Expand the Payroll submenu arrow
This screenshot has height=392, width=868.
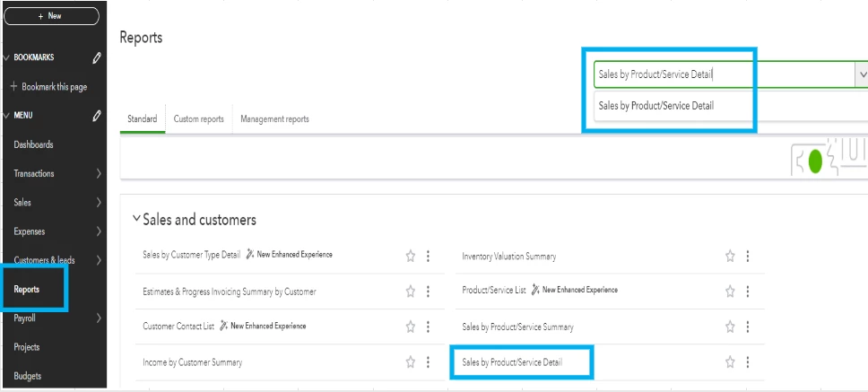(99, 318)
